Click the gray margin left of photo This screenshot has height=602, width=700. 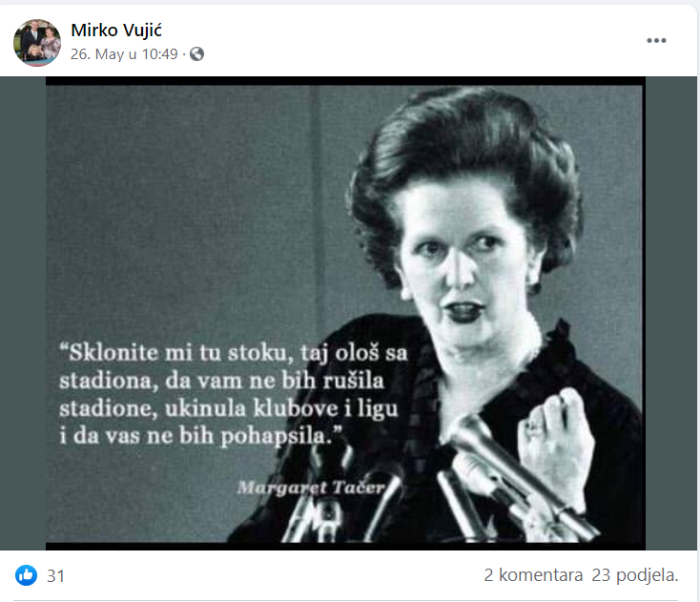click(x=23, y=313)
